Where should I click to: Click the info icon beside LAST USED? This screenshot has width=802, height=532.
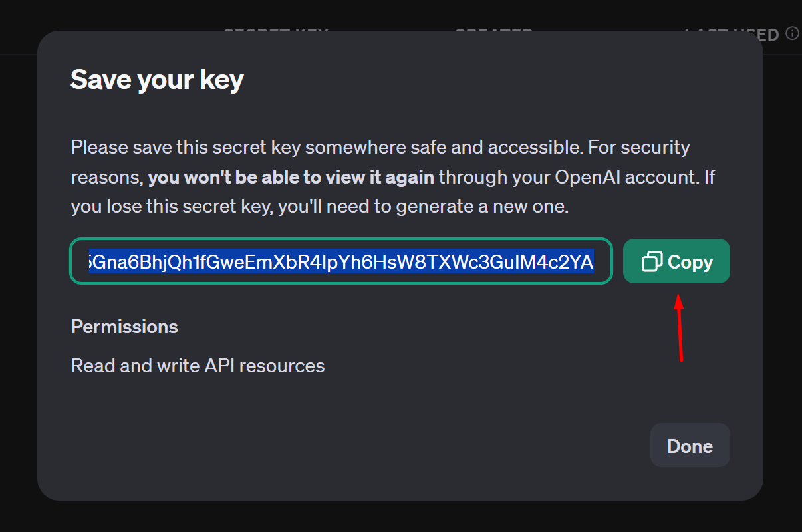[791, 33]
